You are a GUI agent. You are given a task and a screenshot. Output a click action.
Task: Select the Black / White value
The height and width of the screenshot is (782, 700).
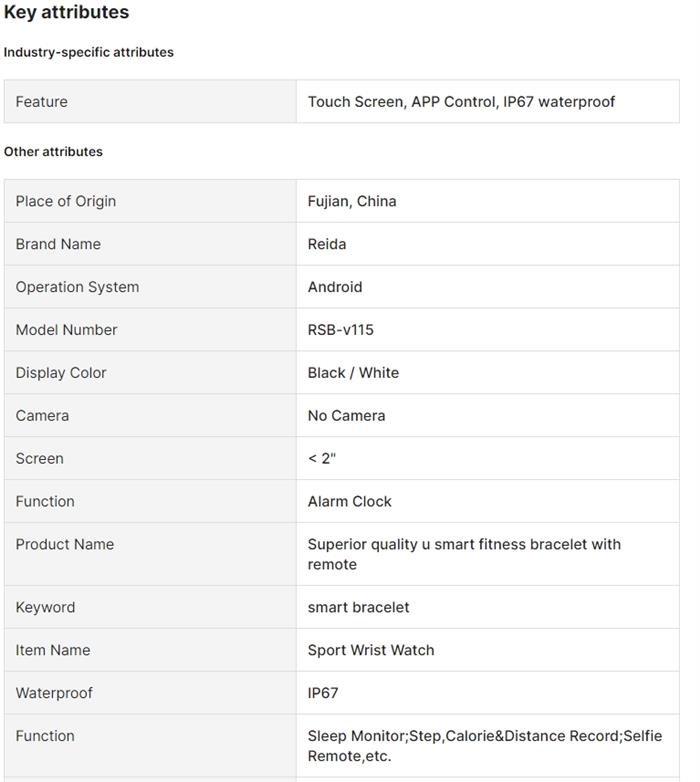(x=353, y=373)
